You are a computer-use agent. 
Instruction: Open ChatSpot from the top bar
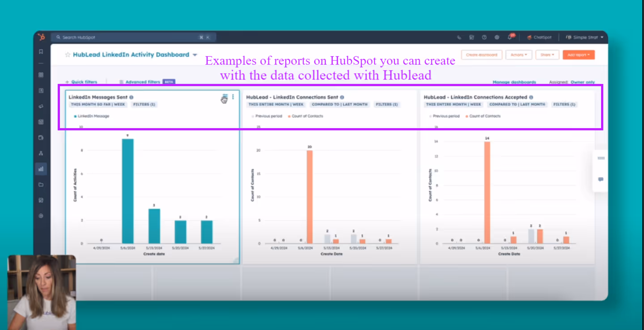(539, 38)
